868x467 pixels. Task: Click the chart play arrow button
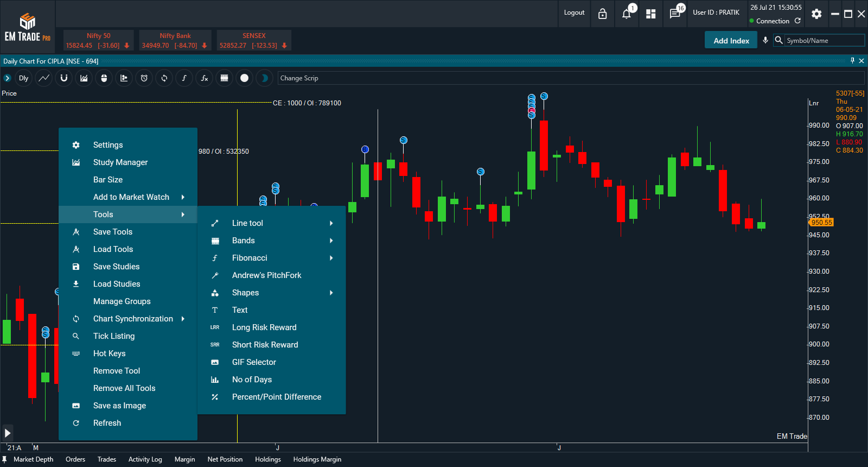(x=7, y=433)
